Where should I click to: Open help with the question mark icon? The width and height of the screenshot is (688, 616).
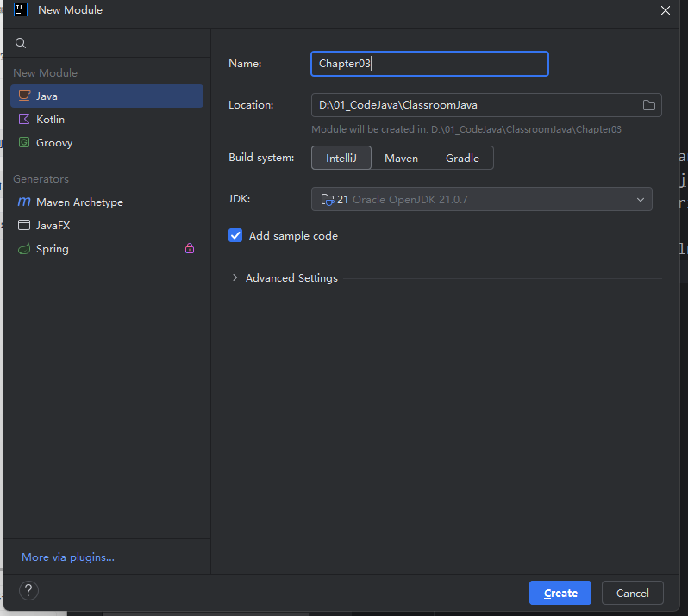(28, 590)
